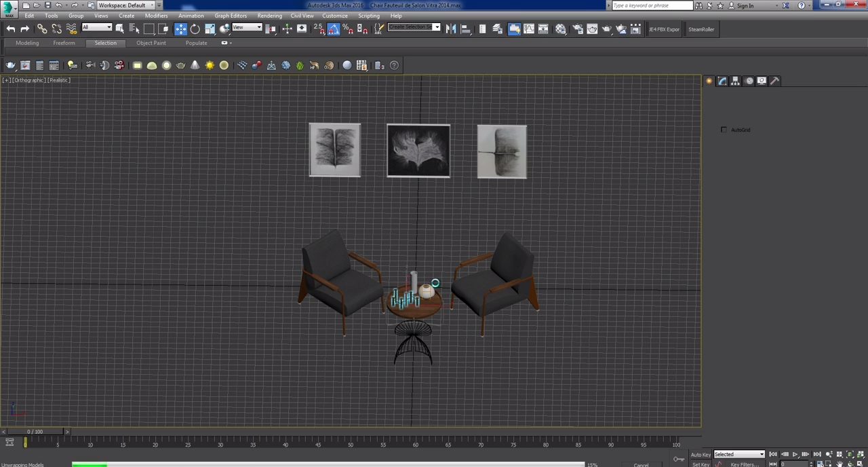Open the Rendering menu
The height and width of the screenshot is (467, 868).
(x=269, y=16)
